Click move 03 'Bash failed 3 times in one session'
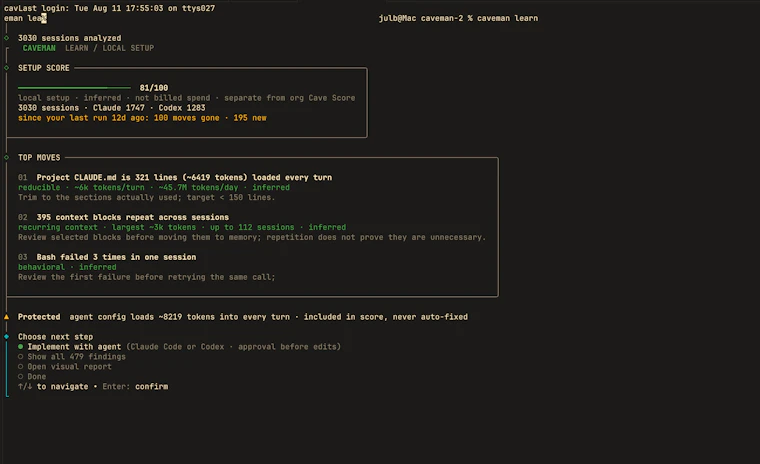760x464 pixels. pos(116,257)
